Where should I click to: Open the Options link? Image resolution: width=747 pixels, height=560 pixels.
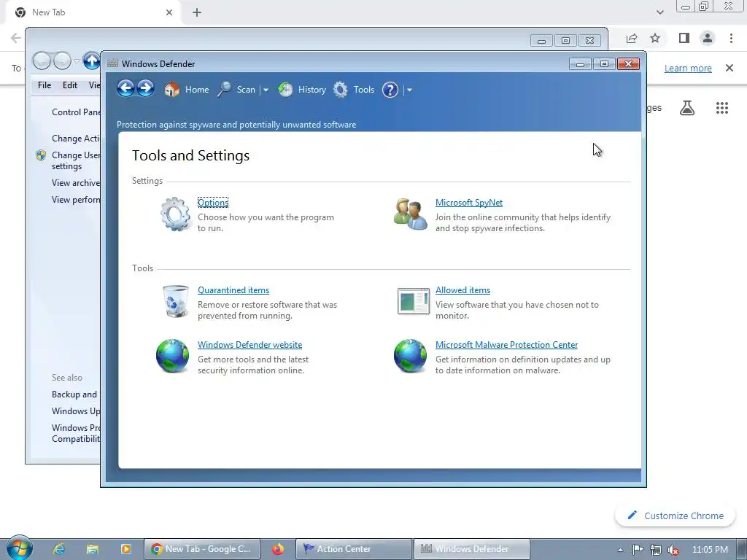pos(213,203)
